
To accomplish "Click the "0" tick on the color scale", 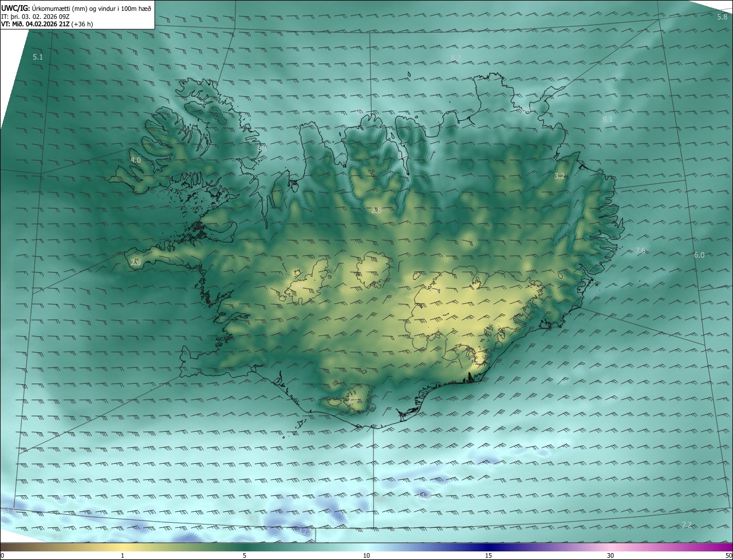I will pyautogui.click(x=2, y=555).
